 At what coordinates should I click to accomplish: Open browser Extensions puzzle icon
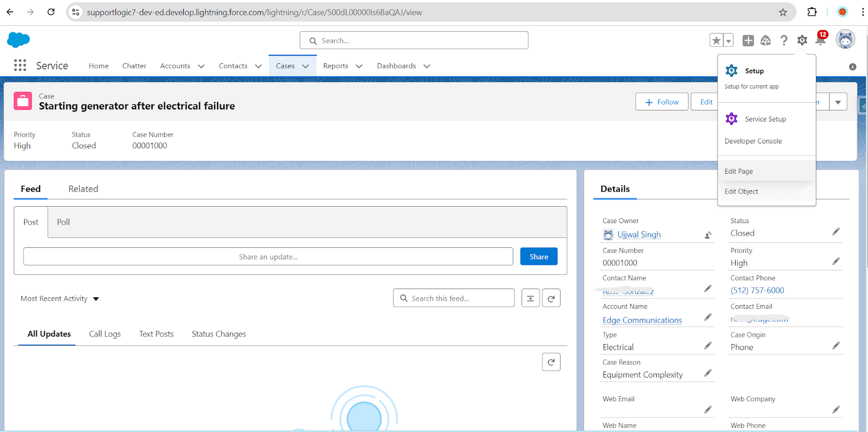[x=812, y=12]
